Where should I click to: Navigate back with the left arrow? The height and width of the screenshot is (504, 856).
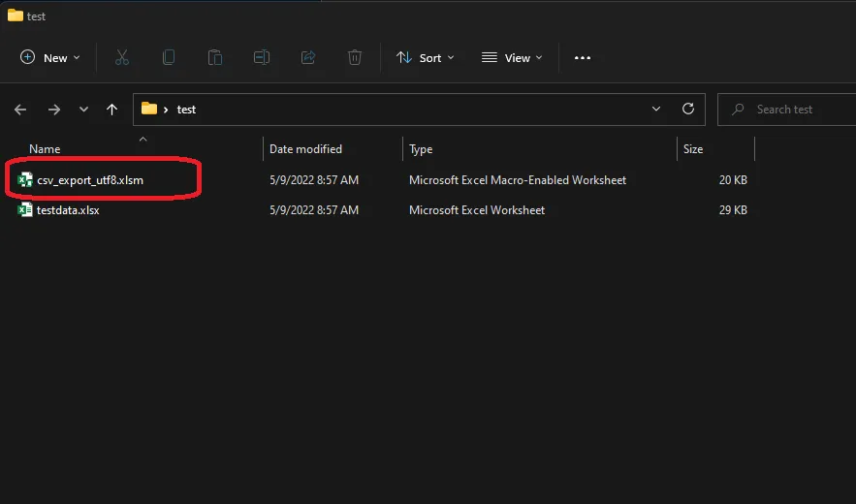coord(20,110)
